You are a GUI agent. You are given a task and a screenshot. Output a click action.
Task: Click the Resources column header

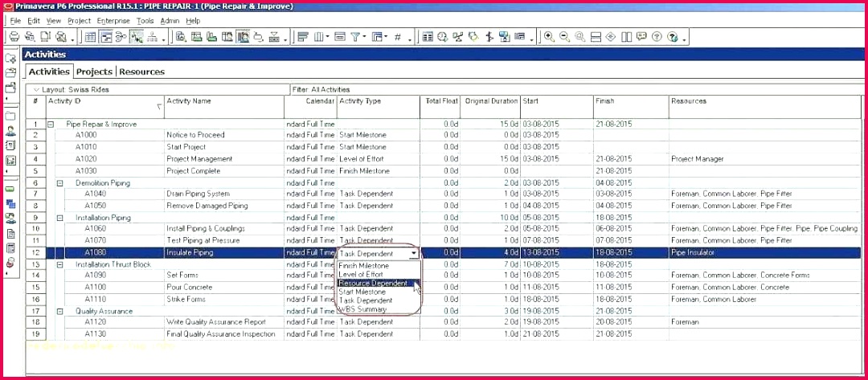765,107
